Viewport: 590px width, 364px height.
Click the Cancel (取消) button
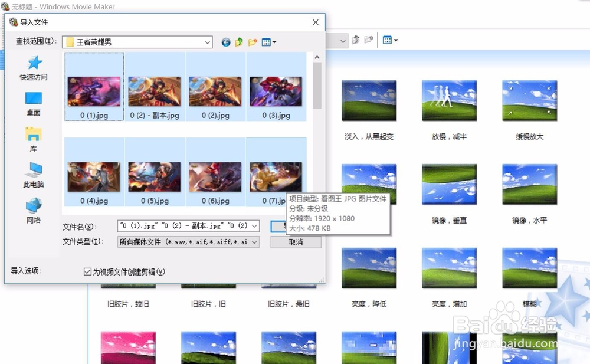(296, 242)
